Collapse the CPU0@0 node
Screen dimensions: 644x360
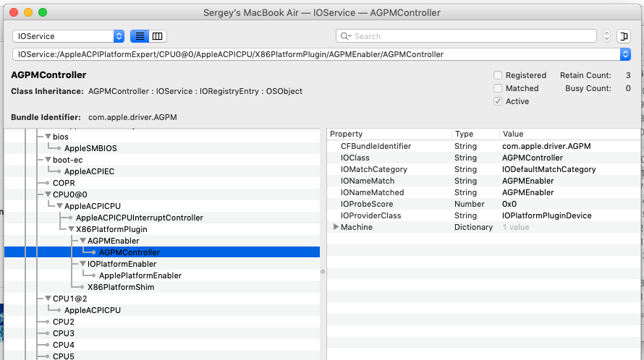click(x=48, y=194)
